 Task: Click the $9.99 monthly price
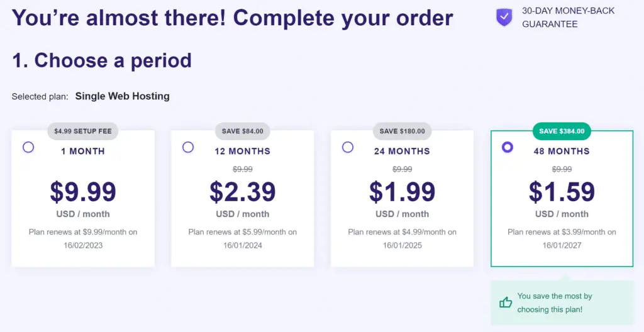point(83,192)
